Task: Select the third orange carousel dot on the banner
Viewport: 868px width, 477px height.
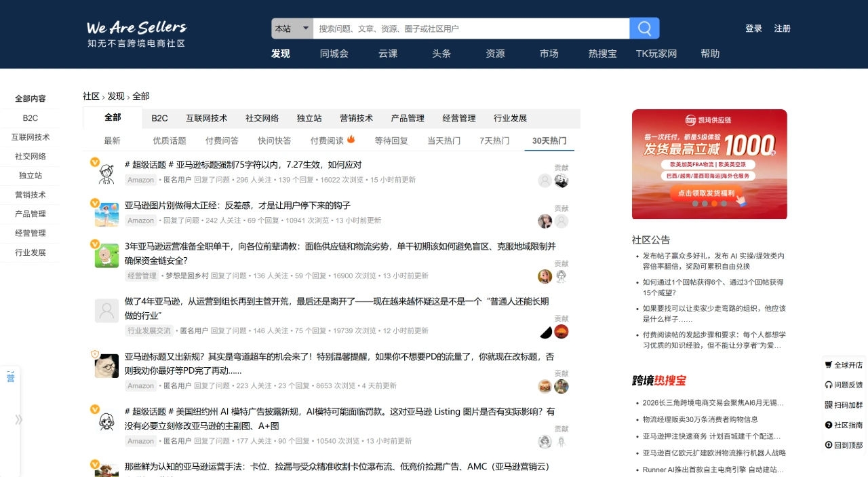Action: pos(714,204)
